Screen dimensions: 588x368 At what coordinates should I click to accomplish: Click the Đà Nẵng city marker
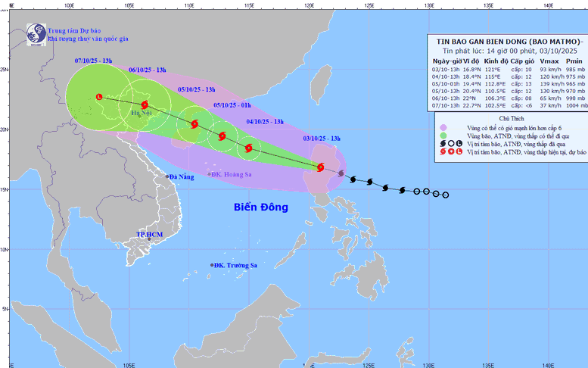168,176
